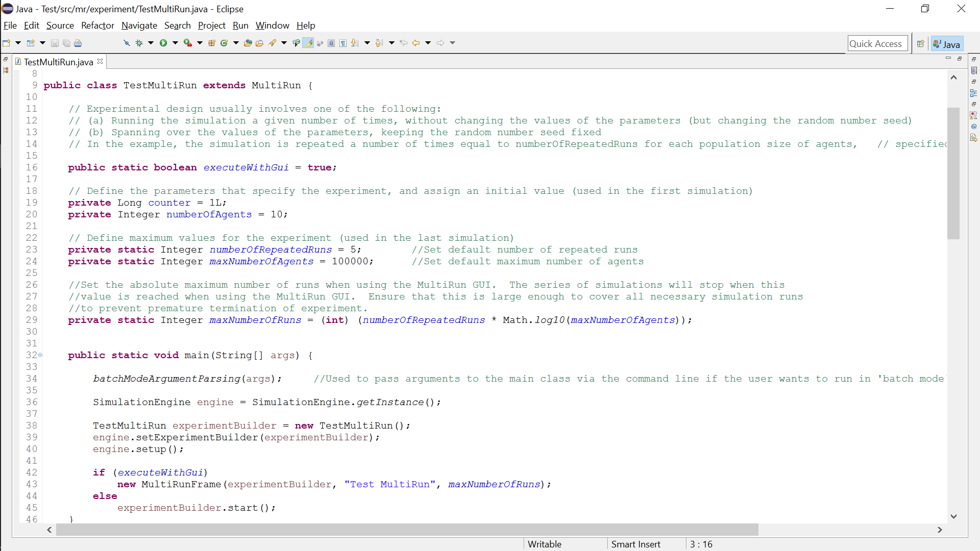The image size is (980, 551).
Task: Open the Javadoc view icon
Action: pos(974,127)
